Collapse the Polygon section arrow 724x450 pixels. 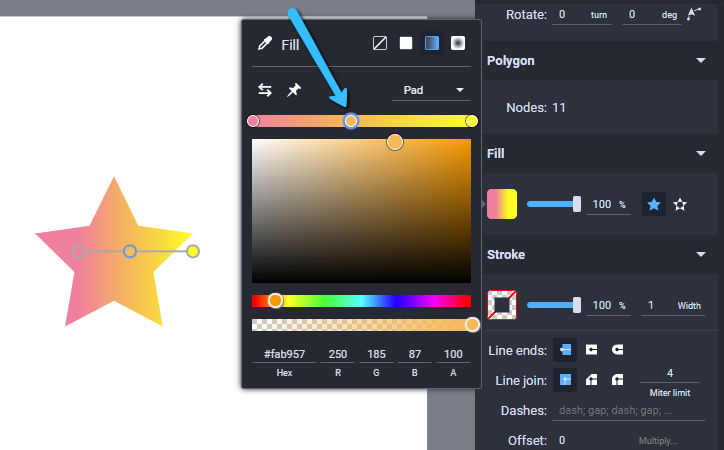pyautogui.click(x=701, y=60)
